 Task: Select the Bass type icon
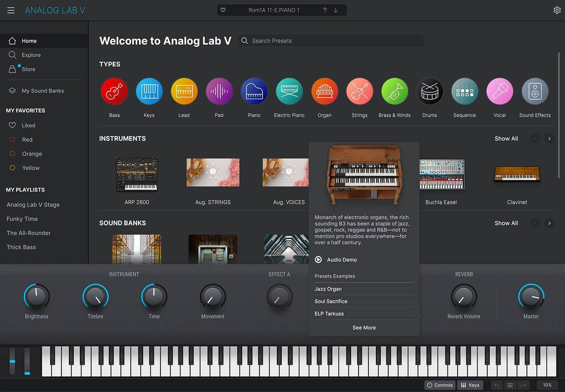tap(114, 91)
